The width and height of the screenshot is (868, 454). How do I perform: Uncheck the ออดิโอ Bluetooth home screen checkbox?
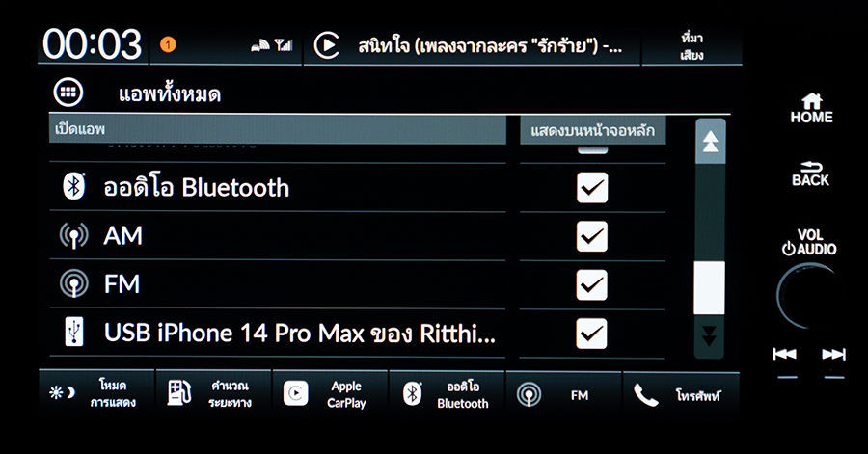pos(591,187)
